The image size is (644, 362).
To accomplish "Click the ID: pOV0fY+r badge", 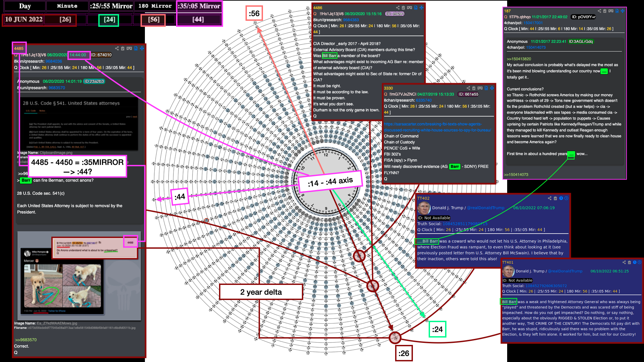I will [584, 17].
